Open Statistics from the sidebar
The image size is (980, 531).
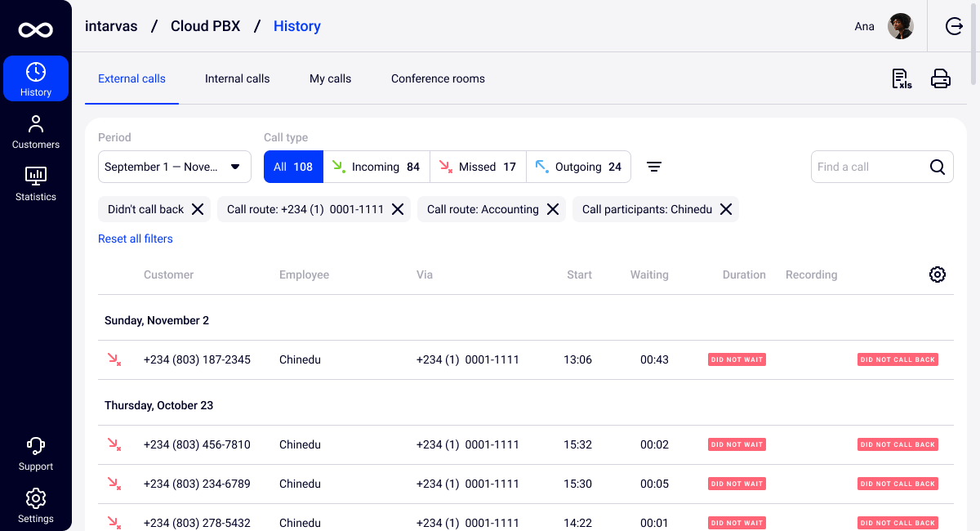pyautogui.click(x=36, y=185)
